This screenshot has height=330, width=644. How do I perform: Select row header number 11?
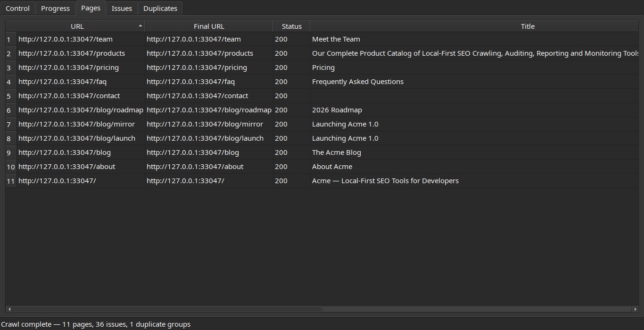point(11,181)
